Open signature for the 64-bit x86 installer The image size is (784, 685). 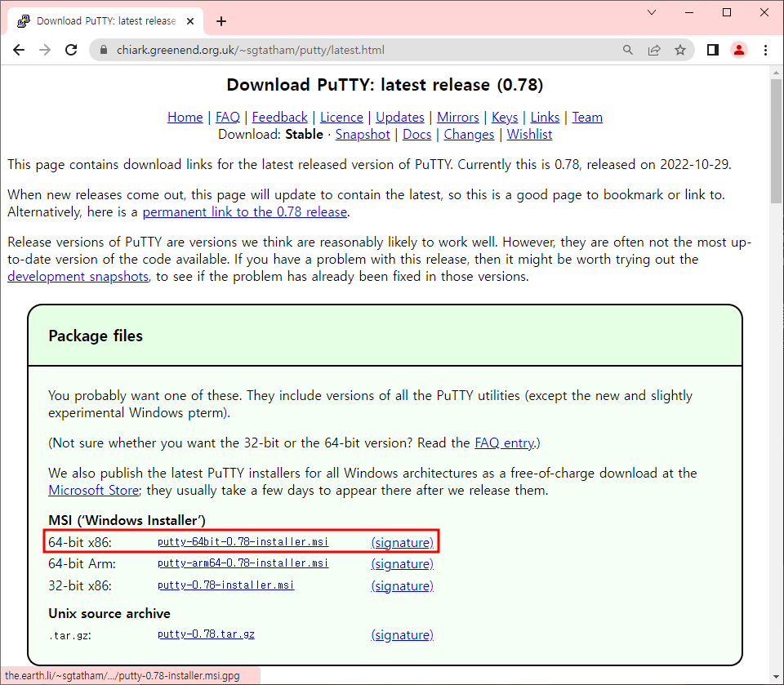click(x=402, y=542)
